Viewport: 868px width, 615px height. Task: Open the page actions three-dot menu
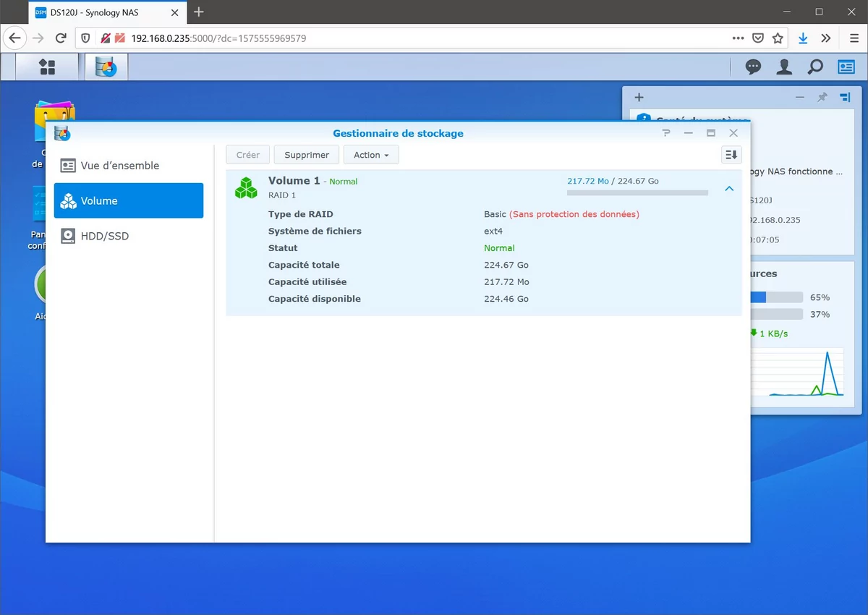click(x=738, y=38)
